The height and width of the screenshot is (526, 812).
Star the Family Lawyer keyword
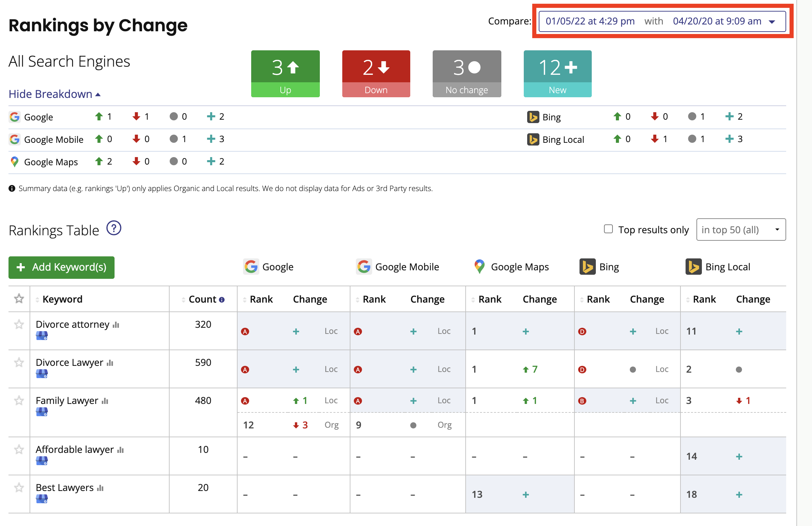[x=19, y=401]
